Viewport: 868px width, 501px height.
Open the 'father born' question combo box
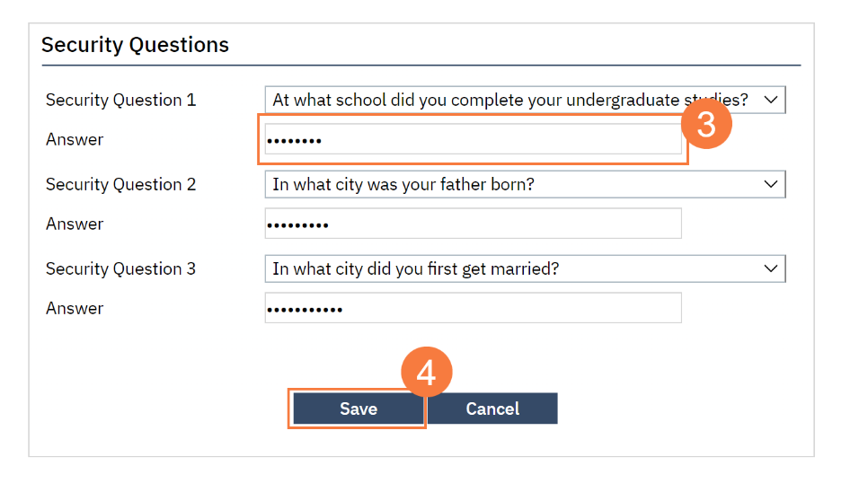509,185
